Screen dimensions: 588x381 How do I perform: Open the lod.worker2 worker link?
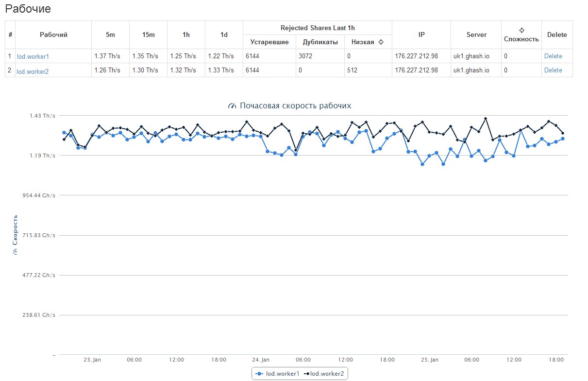pyautogui.click(x=33, y=71)
